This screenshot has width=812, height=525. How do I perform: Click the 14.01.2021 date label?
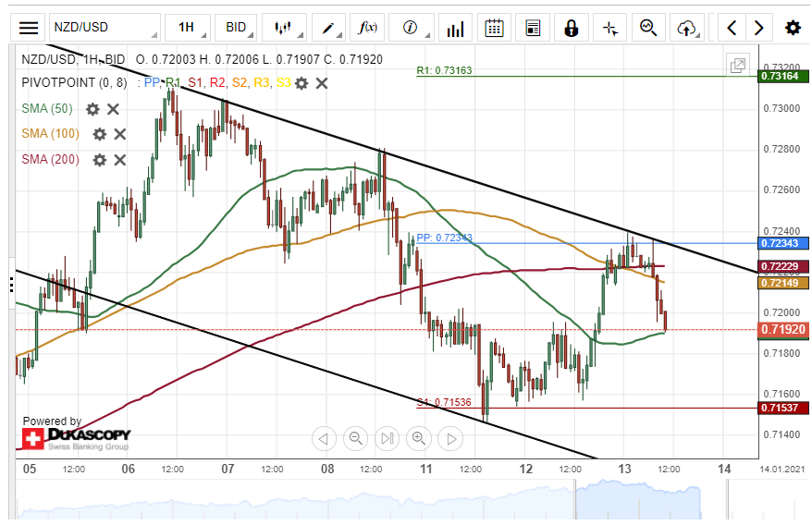[782, 470]
